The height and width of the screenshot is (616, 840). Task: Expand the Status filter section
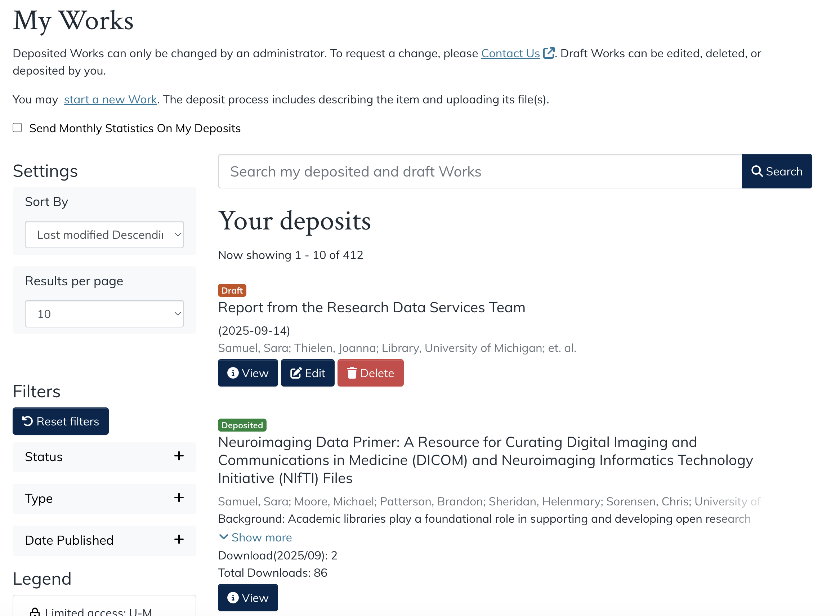[179, 456]
